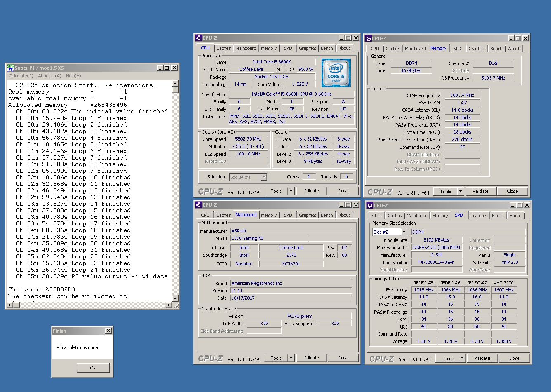Viewport: 551px width, 392px height.
Task: Click Validate in the Memory window
Action: click(480, 191)
